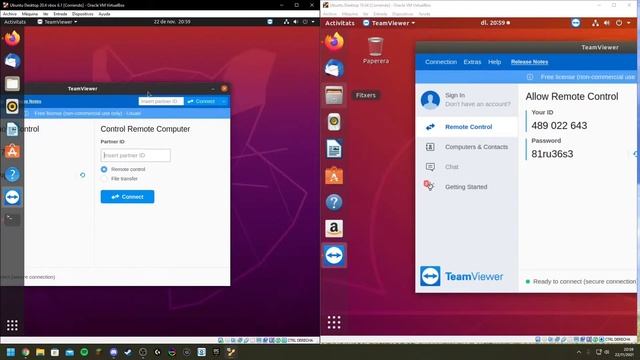Open Ubuntu Software in right VM dock
This screenshot has width=640, height=360.
pos(334,176)
